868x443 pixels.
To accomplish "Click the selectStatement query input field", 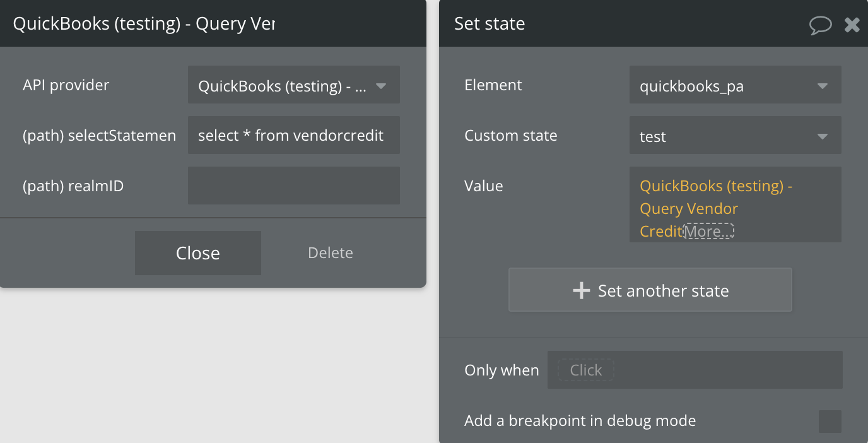I will point(294,135).
